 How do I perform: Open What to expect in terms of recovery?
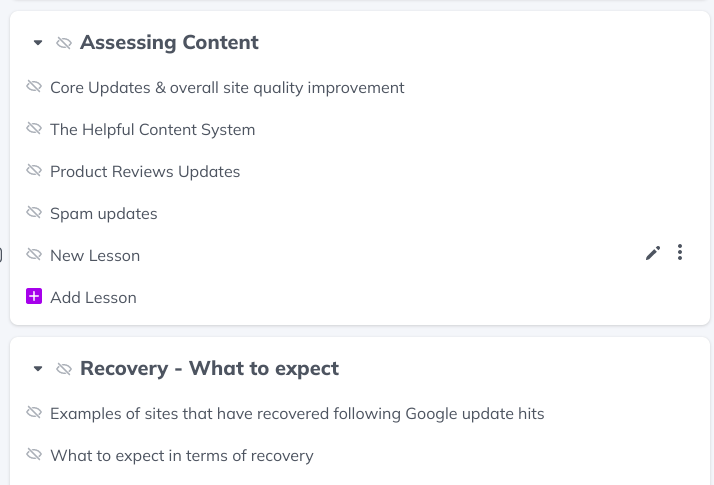[182, 455]
